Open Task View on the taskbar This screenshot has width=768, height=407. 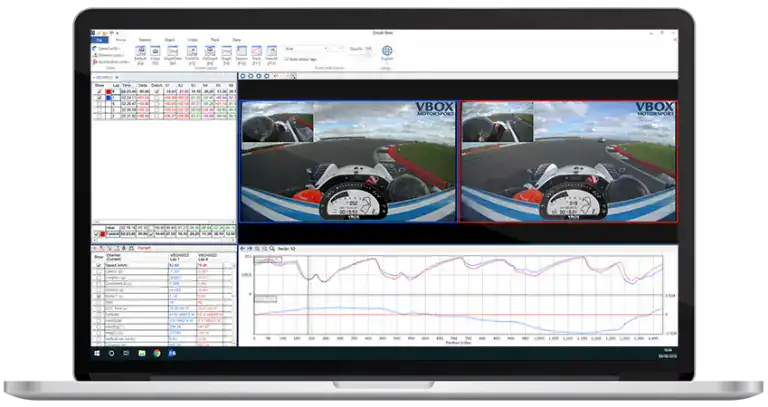pyautogui.click(x=126, y=353)
